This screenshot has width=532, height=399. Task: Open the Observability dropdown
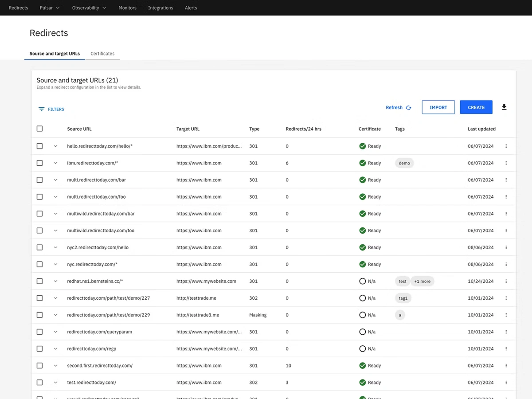point(89,8)
